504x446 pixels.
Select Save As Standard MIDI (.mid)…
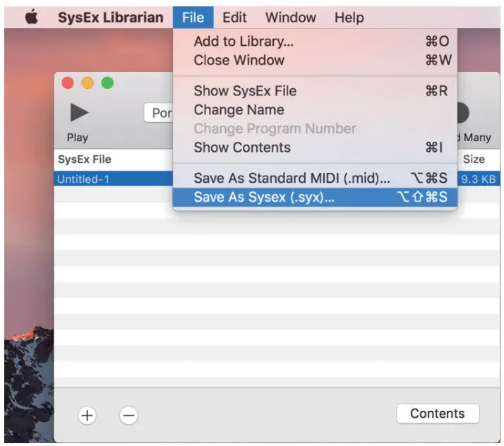coord(315,178)
